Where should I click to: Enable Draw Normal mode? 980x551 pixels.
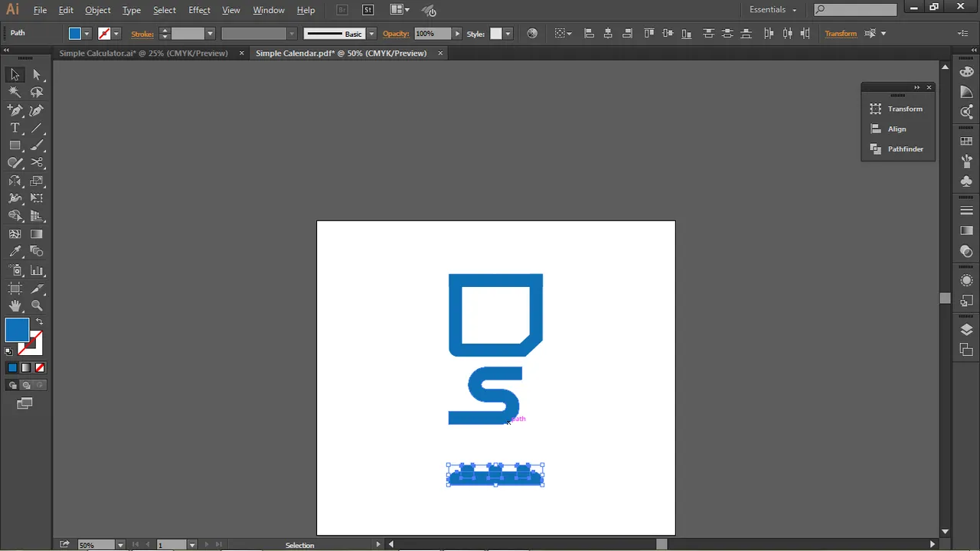point(13,386)
